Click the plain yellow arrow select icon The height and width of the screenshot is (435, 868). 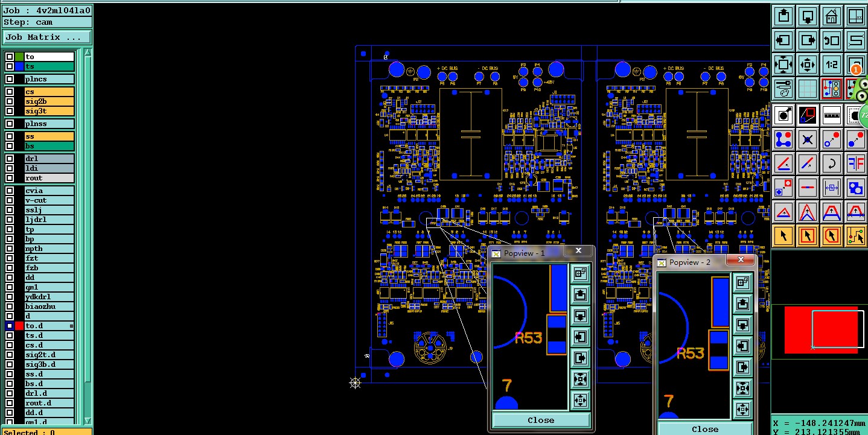pyautogui.click(x=783, y=236)
